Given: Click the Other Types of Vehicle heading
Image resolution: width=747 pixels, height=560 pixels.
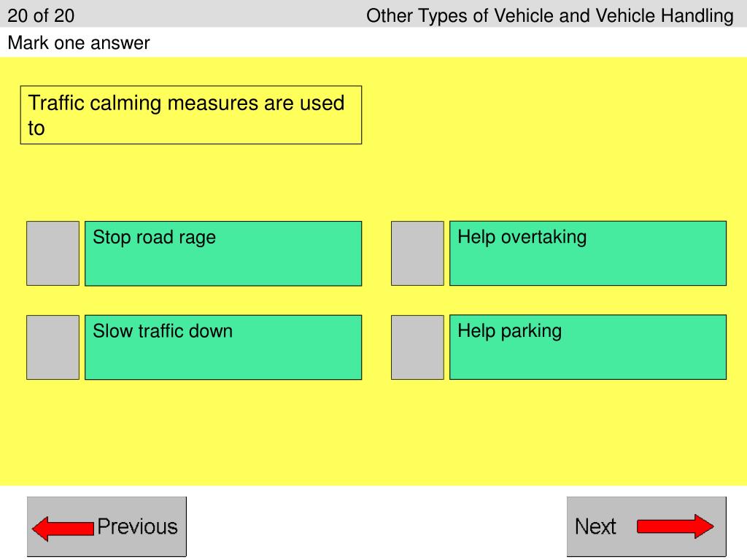Looking at the screenshot, I should 550,16.
